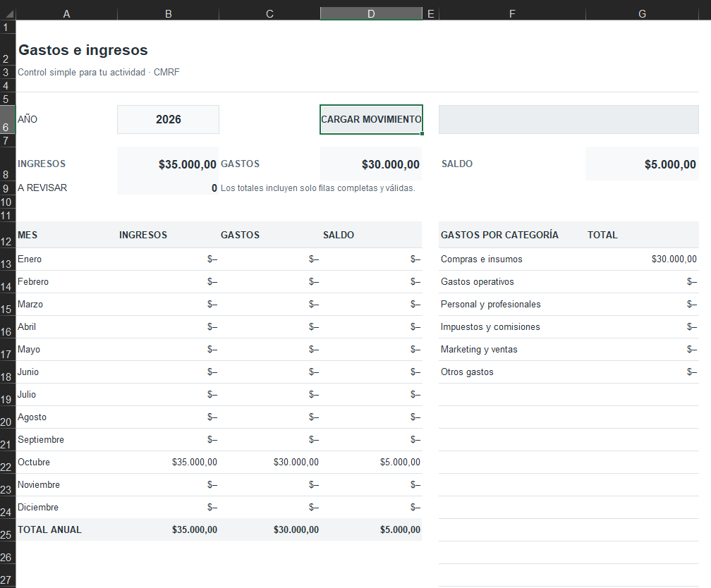This screenshot has height=588, width=711.
Task: Click the INGRESOS table column header
Action: [x=142, y=235]
